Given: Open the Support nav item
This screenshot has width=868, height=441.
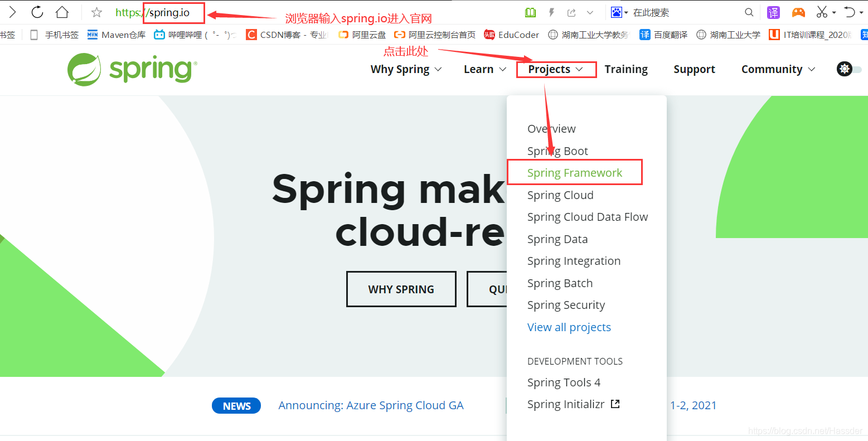Looking at the screenshot, I should 694,69.
